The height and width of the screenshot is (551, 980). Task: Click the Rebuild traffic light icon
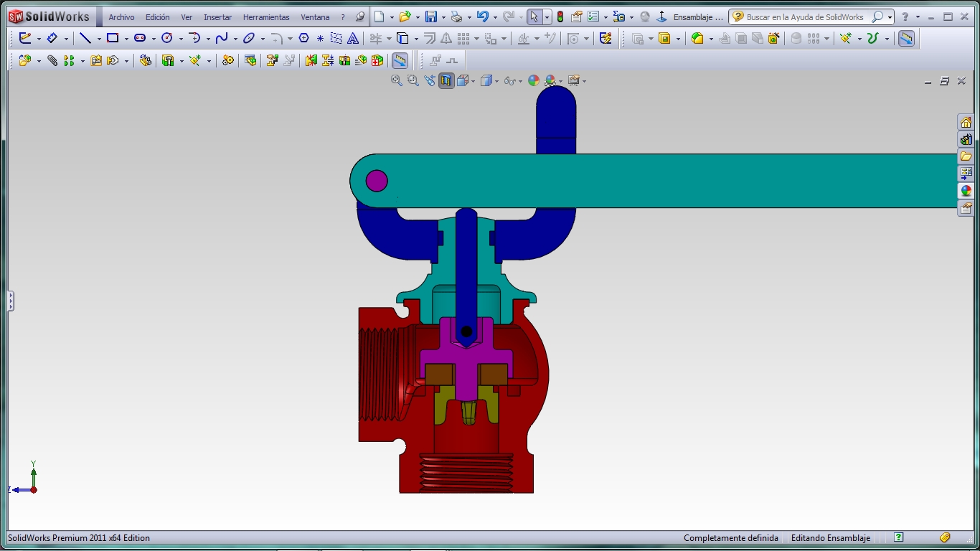click(x=560, y=17)
